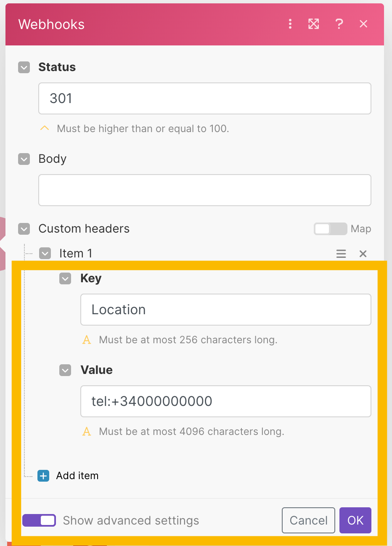
Task: Remove Item 1 using its X icon
Action: [363, 254]
